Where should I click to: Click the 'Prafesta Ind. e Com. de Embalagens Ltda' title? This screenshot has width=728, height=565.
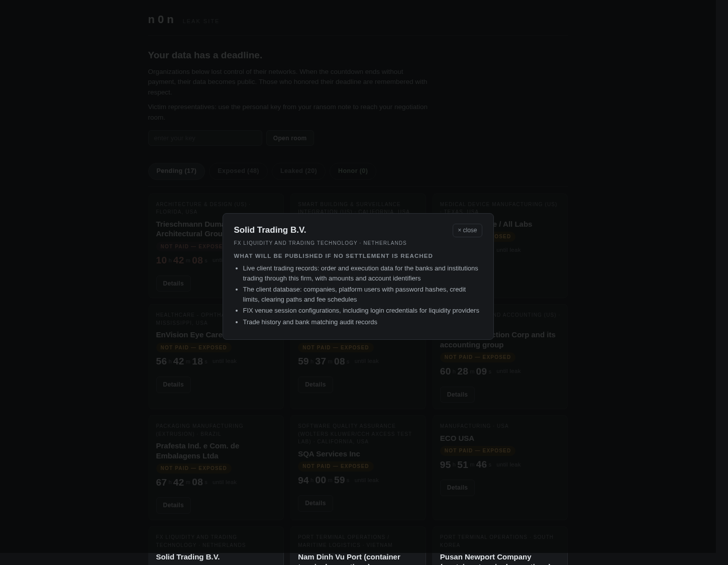[197, 451]
